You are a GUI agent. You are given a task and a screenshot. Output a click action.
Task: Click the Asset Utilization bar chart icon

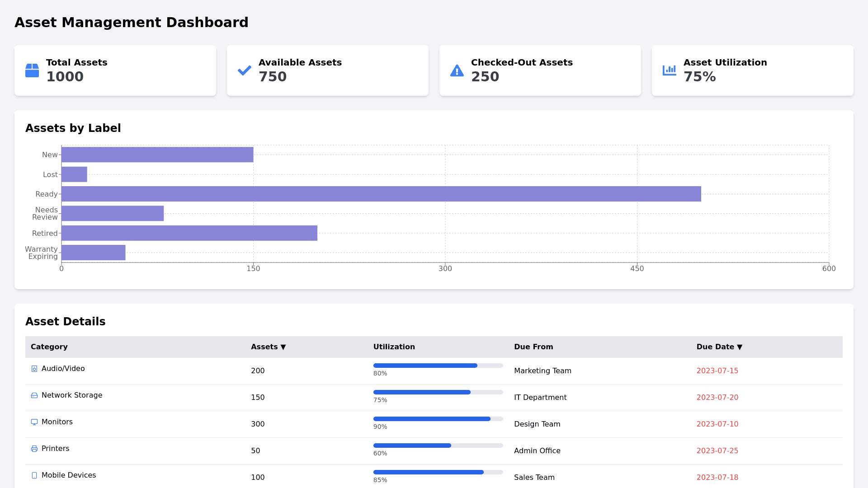click(670, 70)
